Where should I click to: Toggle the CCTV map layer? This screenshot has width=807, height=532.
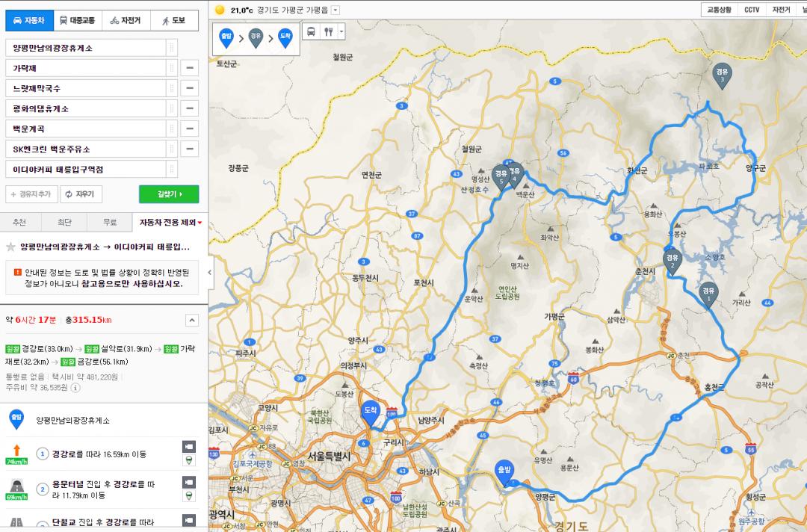(752, 10)
